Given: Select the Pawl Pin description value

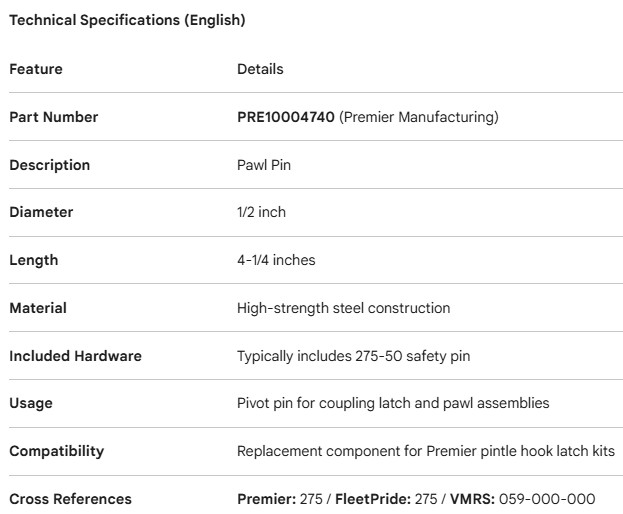Looking at the screenshot, I should tap(264, 165).
